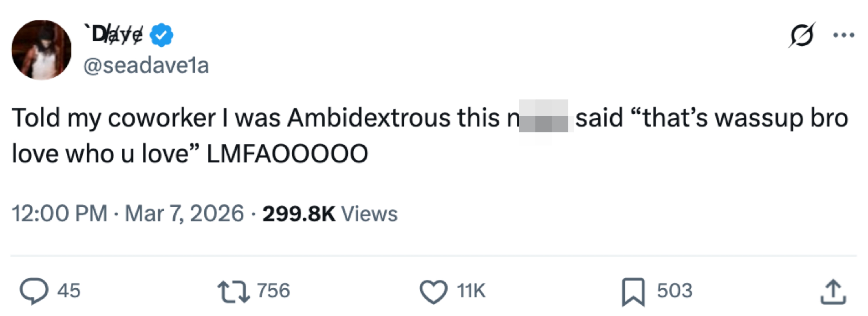Click the 45 replies count
The height and width of the screenshot is (316, 868).
point(69,291)
